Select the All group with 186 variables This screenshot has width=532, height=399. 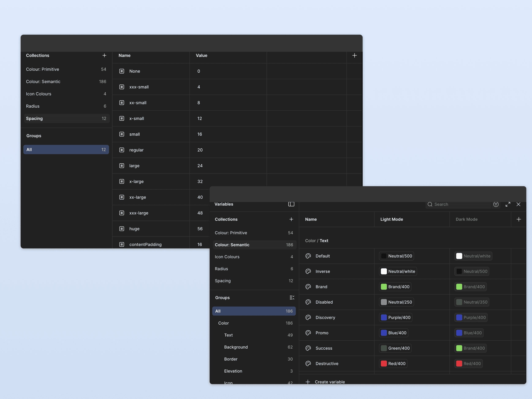[x=254, y=311]
